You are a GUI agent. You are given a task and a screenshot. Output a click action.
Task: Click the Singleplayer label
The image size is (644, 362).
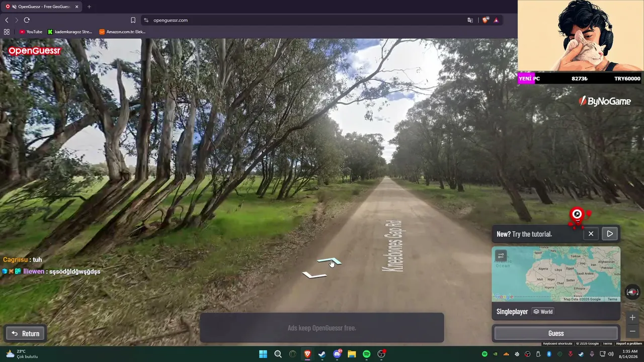click(x=512, y=312)
